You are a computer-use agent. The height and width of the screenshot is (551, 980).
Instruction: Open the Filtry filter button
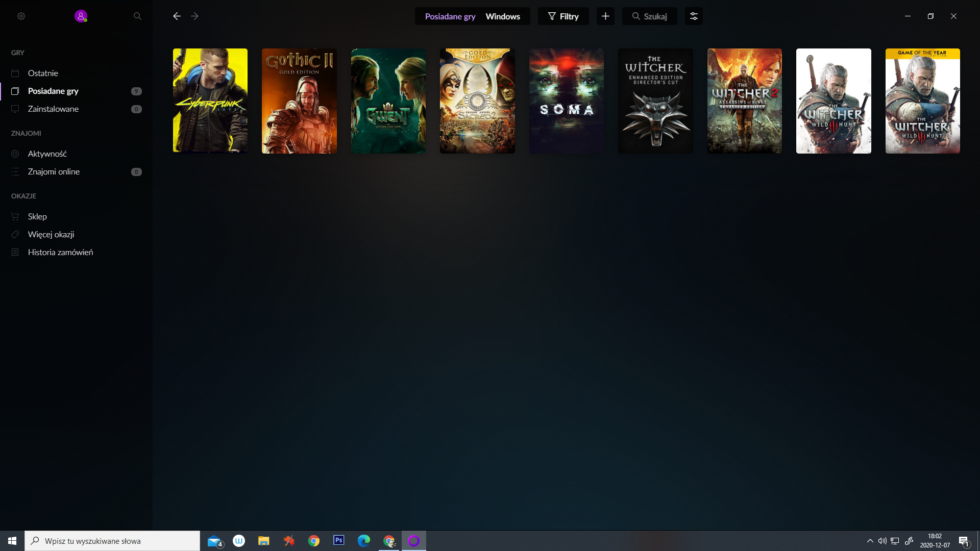tap(563, 16)
